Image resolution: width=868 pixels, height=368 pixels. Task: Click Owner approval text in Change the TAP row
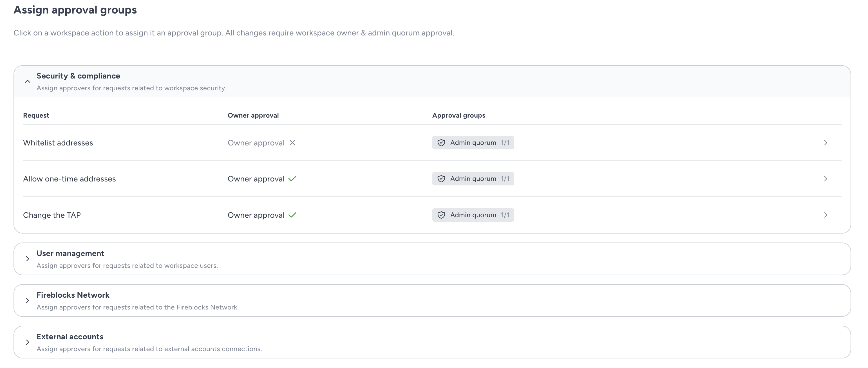point(256,216)
